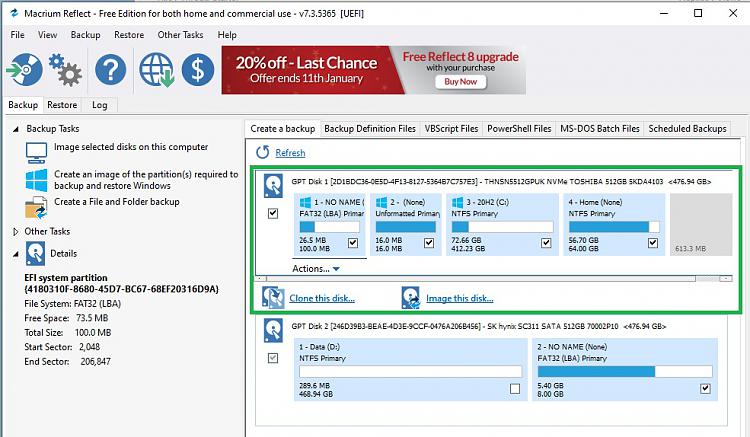Click the Refresh link

(x=290, y=153)
